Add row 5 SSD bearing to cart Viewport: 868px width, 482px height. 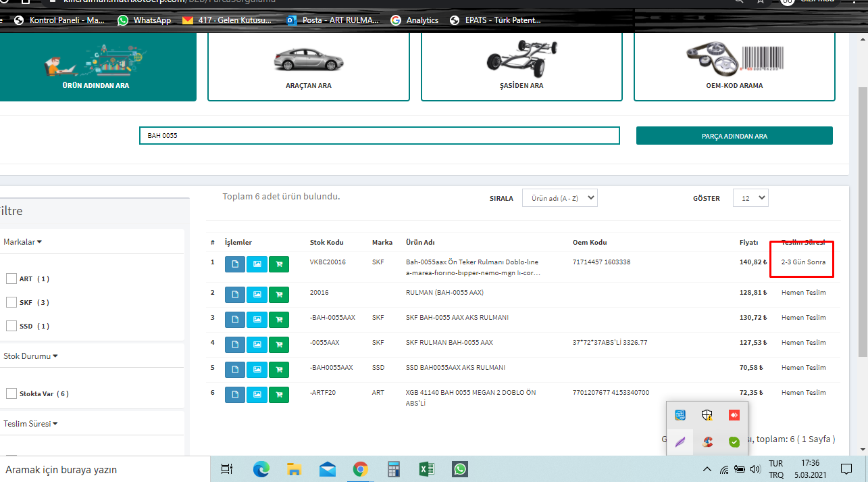coord(278,369)
